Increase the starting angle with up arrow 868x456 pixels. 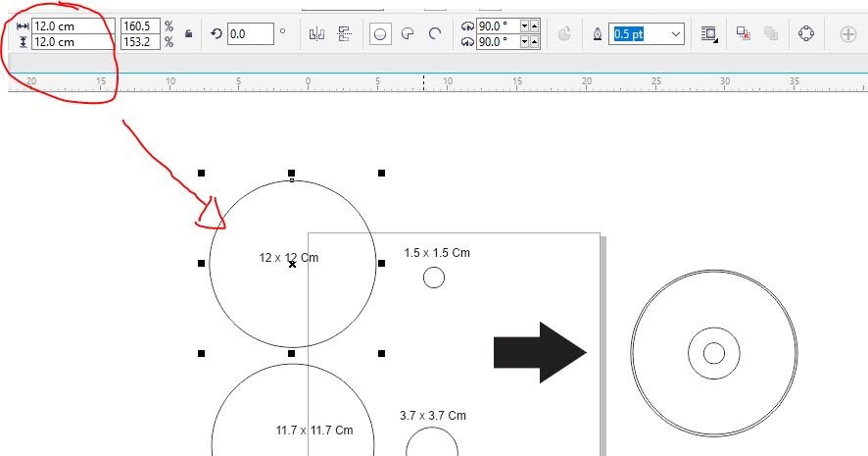(534, 26)
